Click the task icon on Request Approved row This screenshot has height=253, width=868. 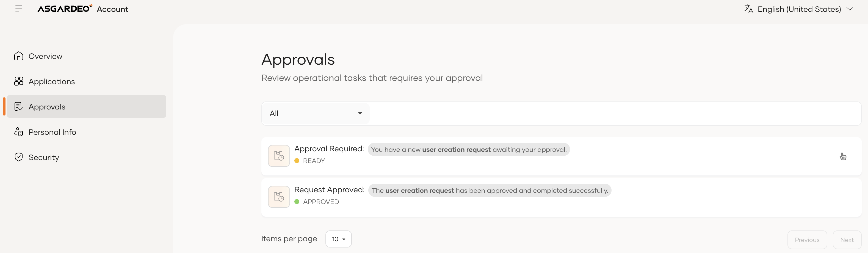[279, 197]
